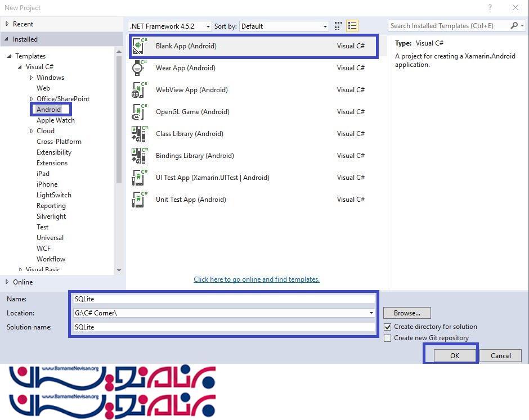The height and width of the screenshot is (420, 529).
Task: Select the Blank App (Android) template icon
Action: (139, 46)
